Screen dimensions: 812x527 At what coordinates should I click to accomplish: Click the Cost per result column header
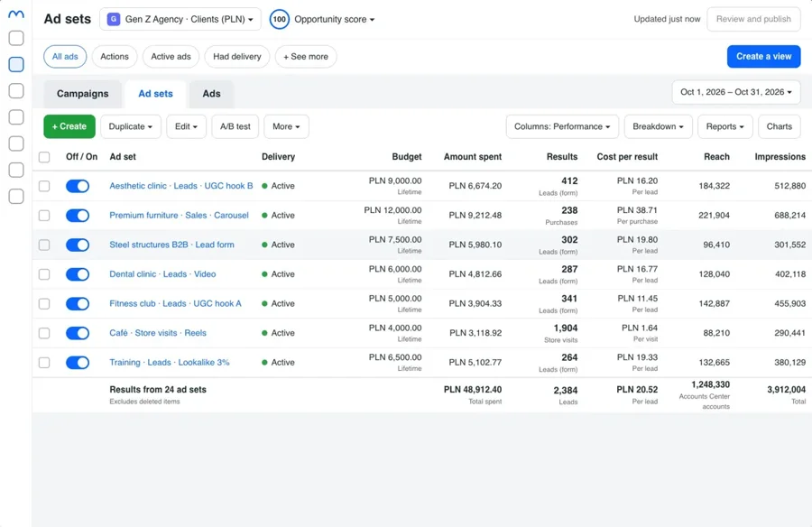pos(627,157)
